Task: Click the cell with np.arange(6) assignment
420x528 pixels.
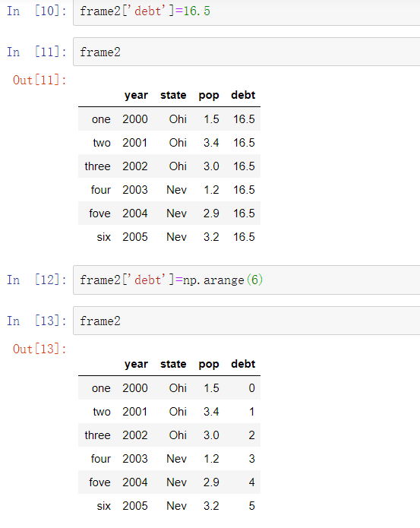Action: tap(246, 280)
